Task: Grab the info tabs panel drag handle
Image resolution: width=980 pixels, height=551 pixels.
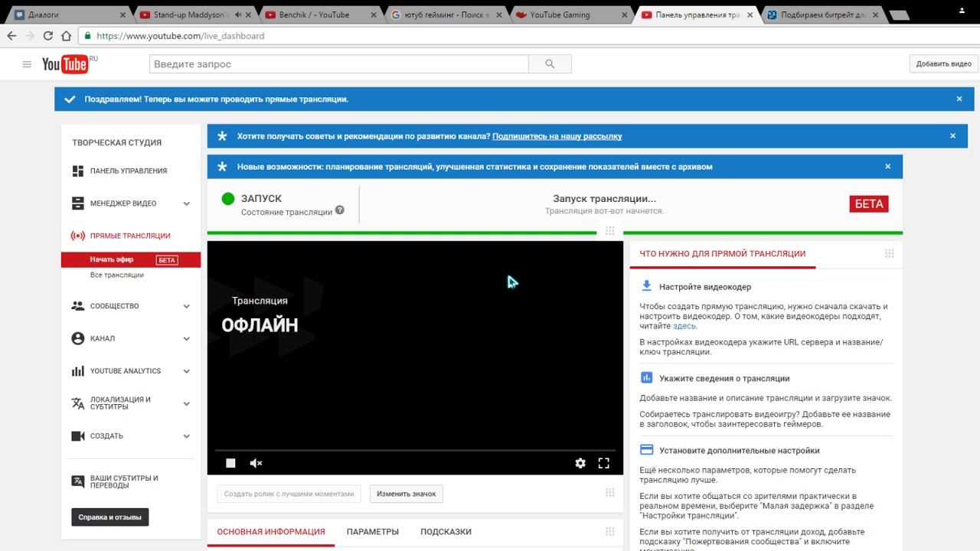Action: click(x=609, y=531)
